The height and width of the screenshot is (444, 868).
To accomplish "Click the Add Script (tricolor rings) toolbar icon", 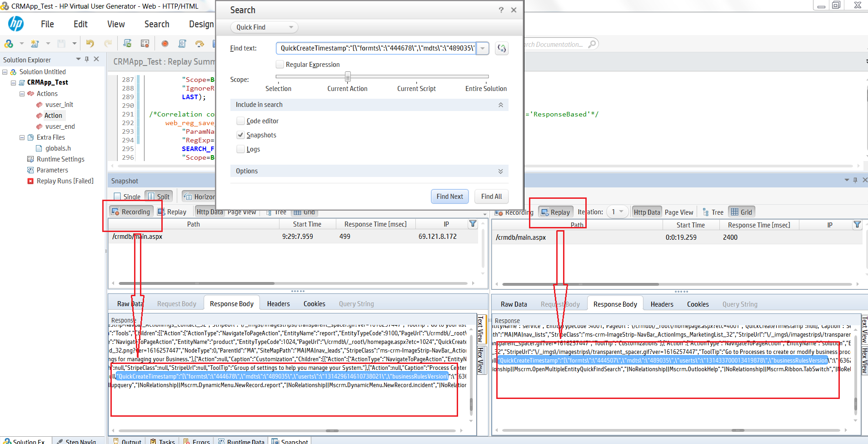I will pos(9,44).
